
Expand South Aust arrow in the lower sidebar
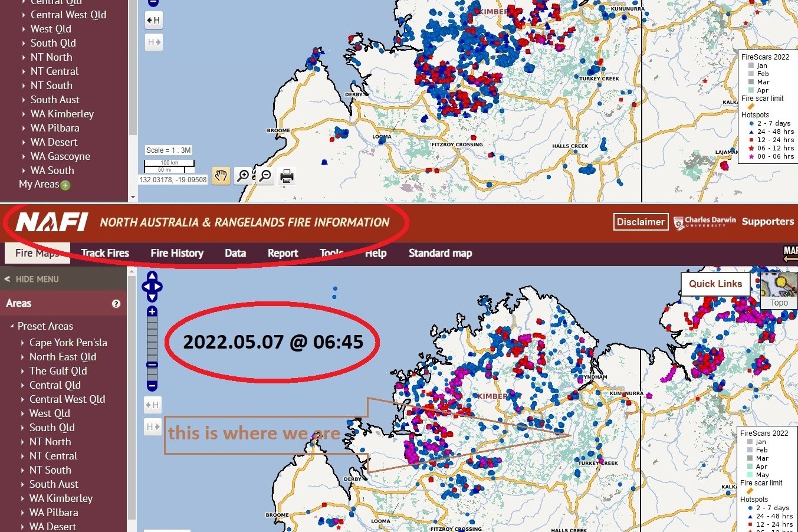[x=23, y=484]
